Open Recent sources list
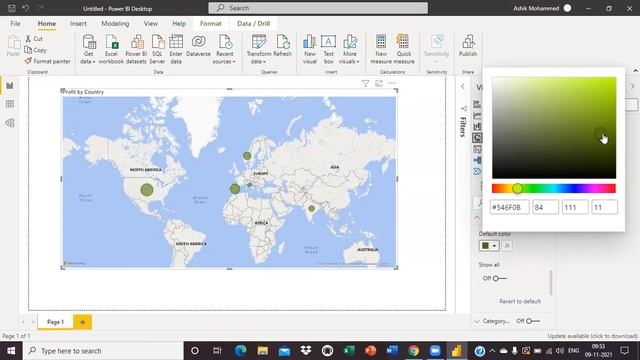The image size is (640, 360). (x=224, y=49)
